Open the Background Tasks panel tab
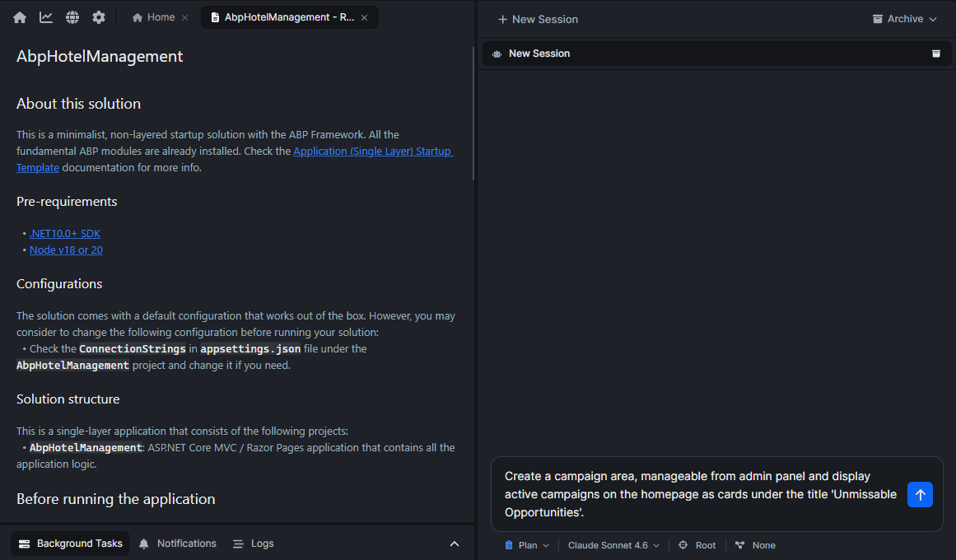The image size is (956, 560). (70, 544)
